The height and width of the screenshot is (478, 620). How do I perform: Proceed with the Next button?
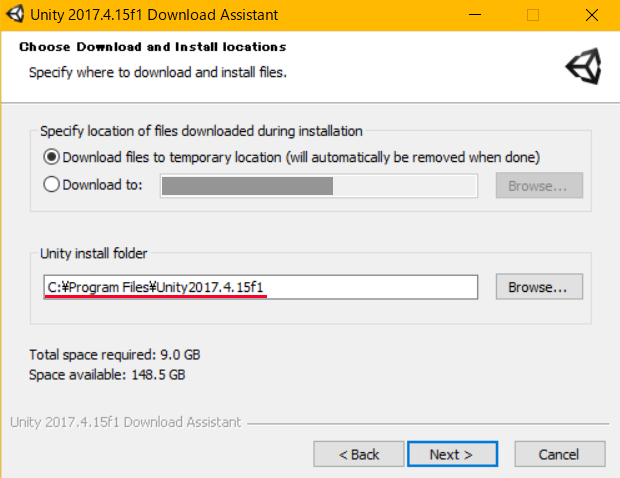[x=452, y=454]
